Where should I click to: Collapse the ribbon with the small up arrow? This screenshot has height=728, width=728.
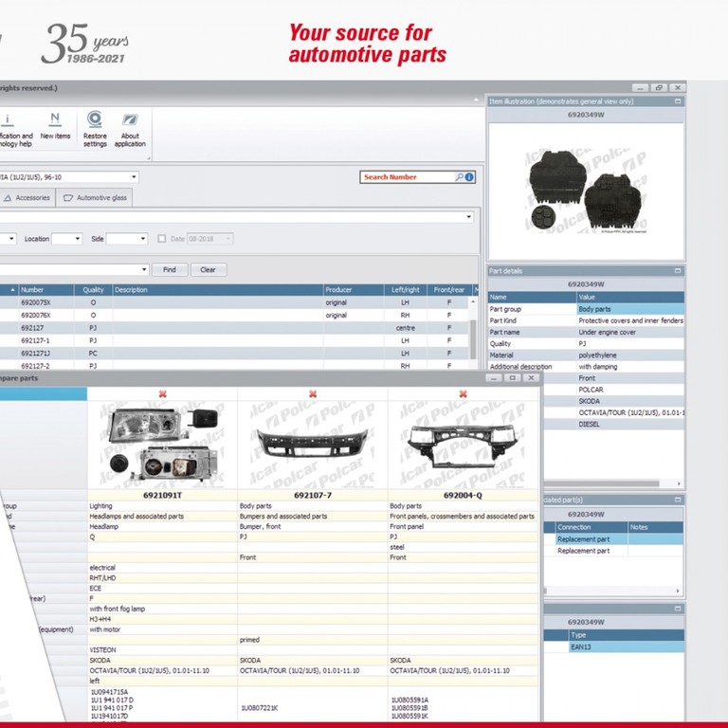[x=476, y=100]
